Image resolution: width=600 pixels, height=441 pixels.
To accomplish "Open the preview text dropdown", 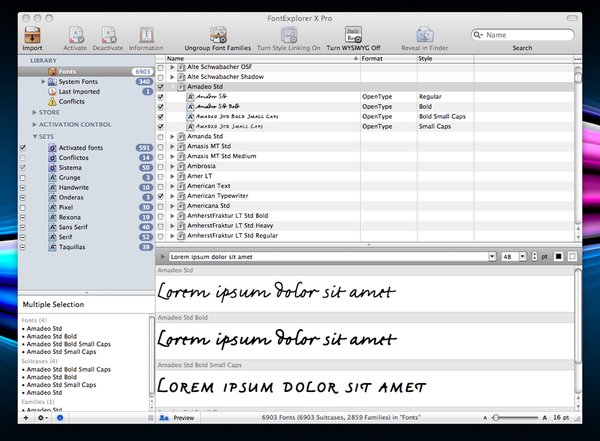I will pyautogui.click(x=492, y=256).
